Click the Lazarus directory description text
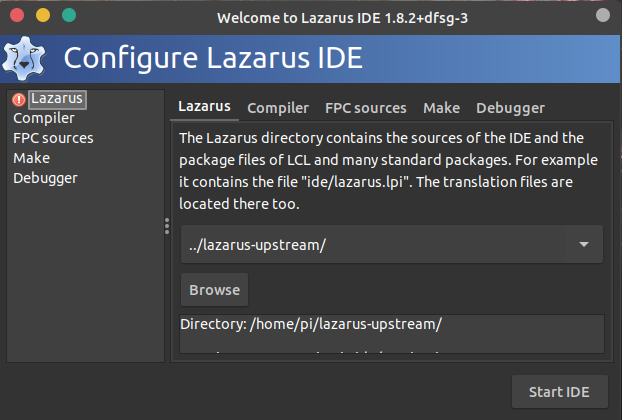This screenshot has height=420, width=622. [x=388, y=171]
